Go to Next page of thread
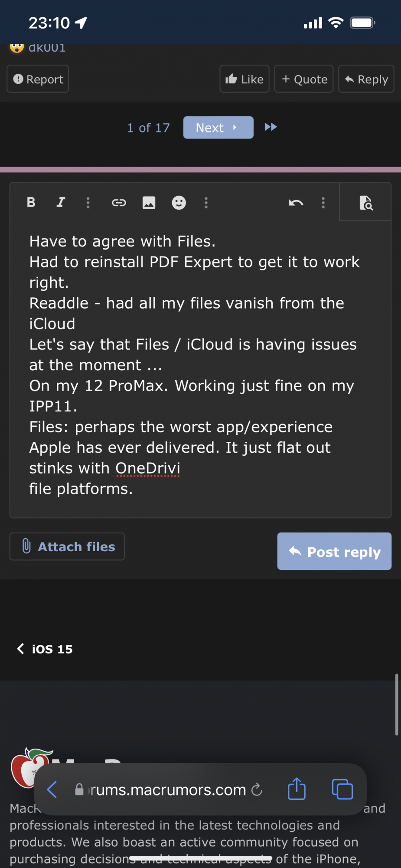This screenshot has height=868, width=401. pyautogui.click(x=218, y=128)
